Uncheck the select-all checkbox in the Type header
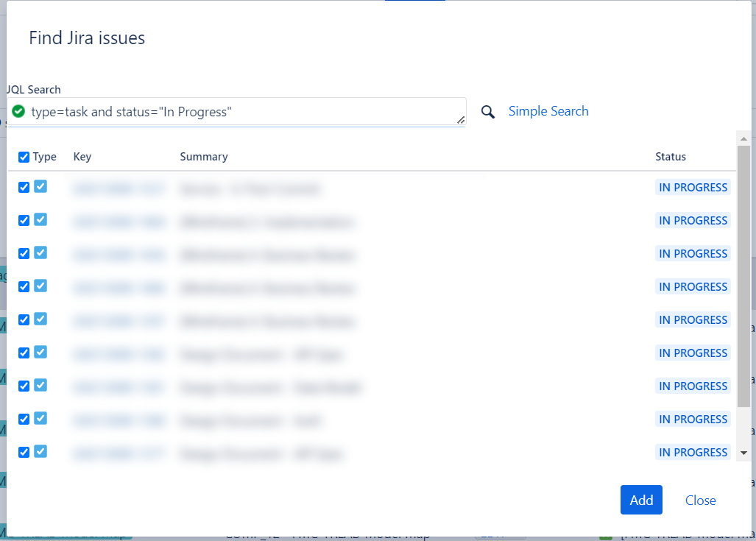The image size is (756, 541). coord(24,156)
